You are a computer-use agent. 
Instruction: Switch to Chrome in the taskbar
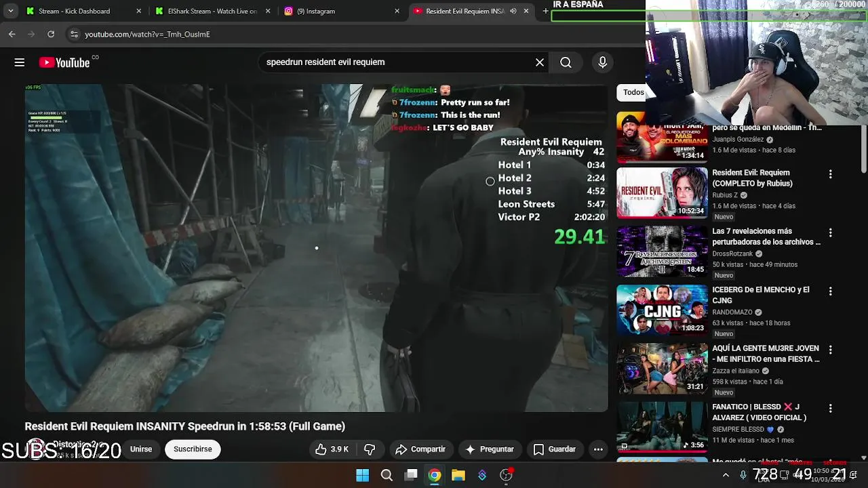click(435, 475)
